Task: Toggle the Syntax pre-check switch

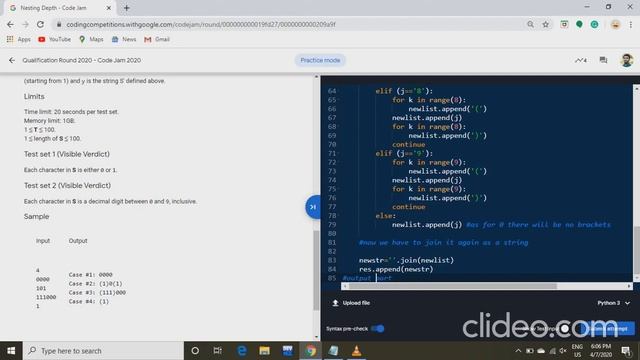Action: [x=378, y=329]
